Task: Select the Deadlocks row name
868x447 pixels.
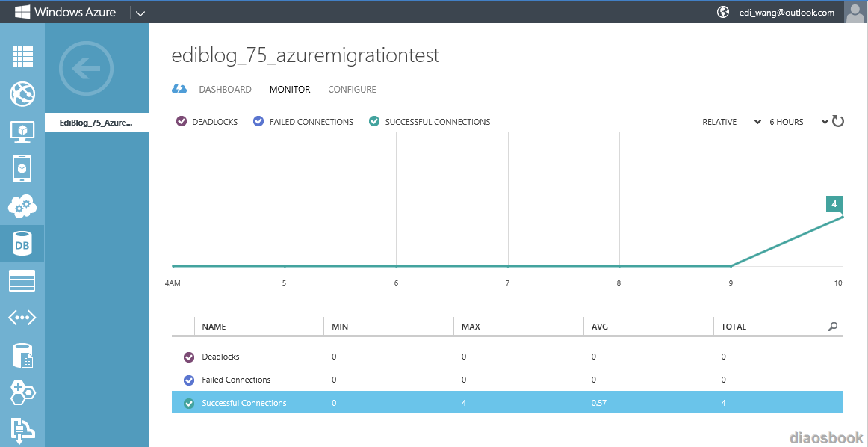Action: [x=221, y=357]
